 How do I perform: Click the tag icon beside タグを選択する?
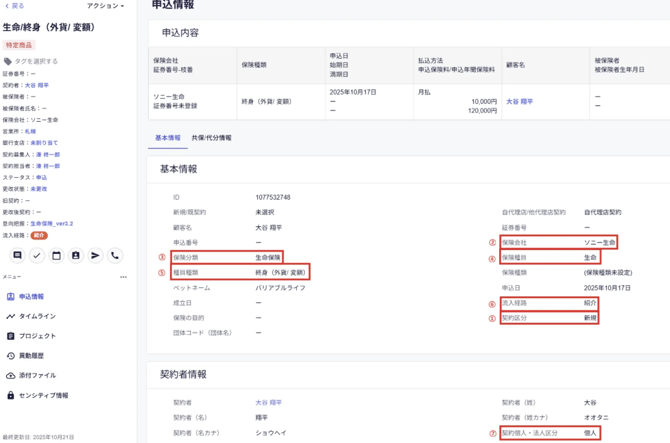click(8, 61)
